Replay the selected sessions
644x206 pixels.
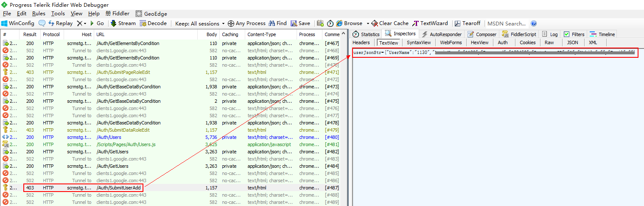coord(60,23)
